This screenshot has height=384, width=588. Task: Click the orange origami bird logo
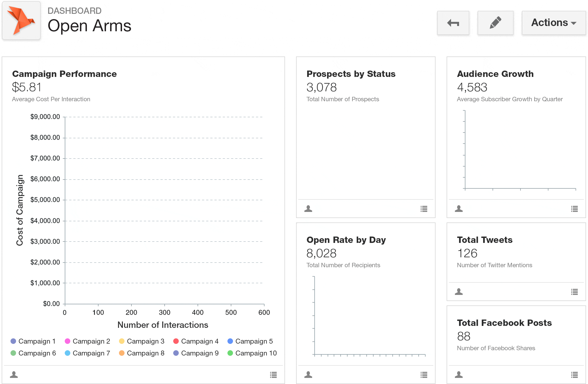point(21,21)
